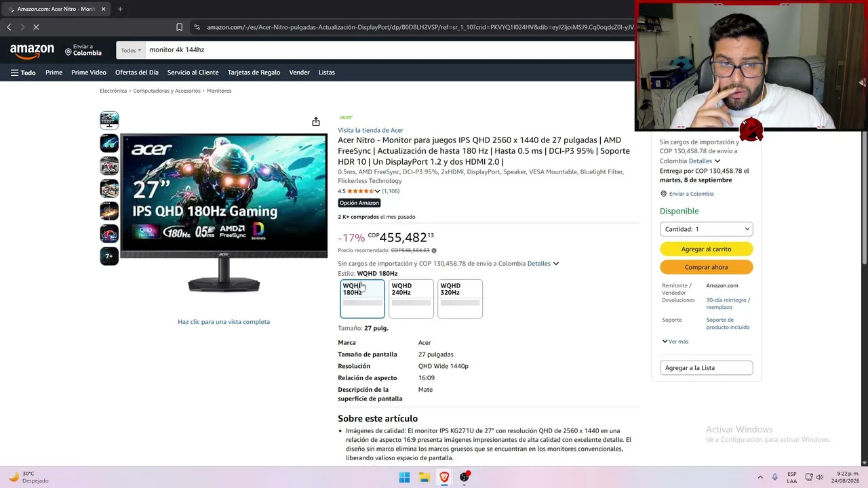Go back to the previous browser page
This screenshot has height=488, width=868.
coord(9,27)
